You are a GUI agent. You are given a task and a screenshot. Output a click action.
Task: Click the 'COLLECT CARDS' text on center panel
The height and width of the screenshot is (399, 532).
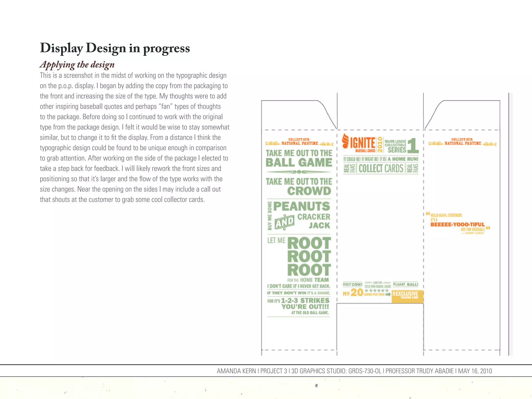(x=381, y=168)
